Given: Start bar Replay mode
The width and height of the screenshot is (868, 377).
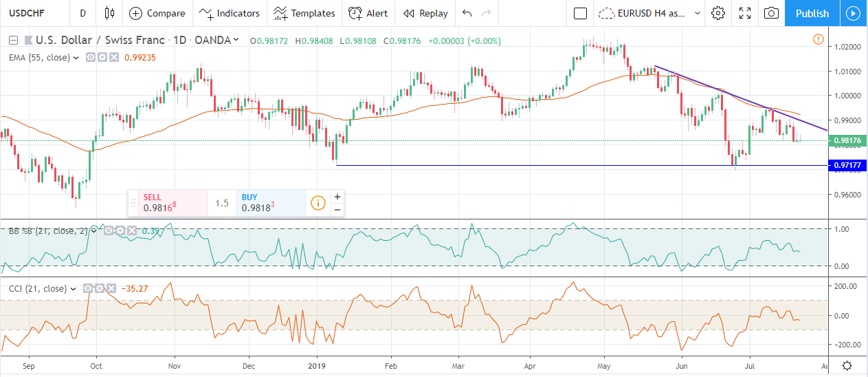Looking at the screenshot, I should (x=425, y=13).
